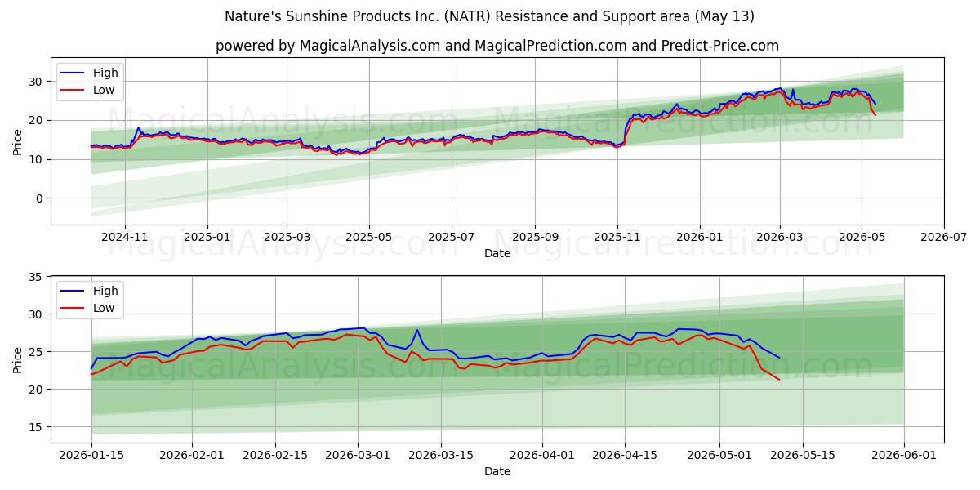Click the bottom chart x-axis label '2026-01-15'
Viewport: 980px width, 490px height.
[x=91, y=455]
